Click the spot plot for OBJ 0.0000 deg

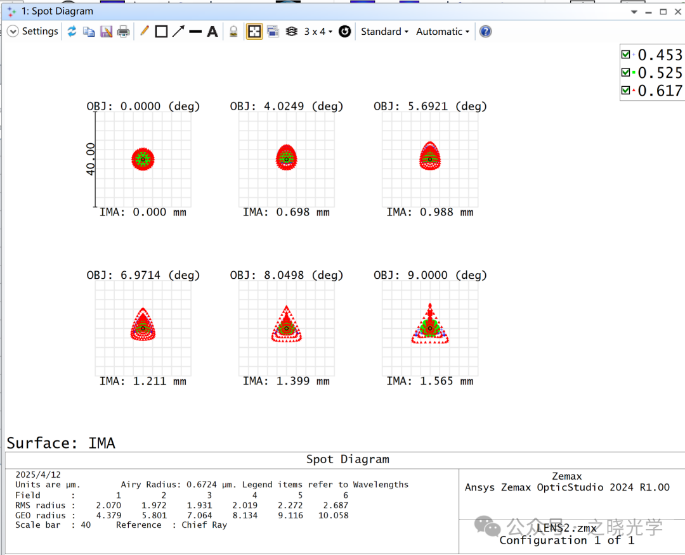(144, 158)
